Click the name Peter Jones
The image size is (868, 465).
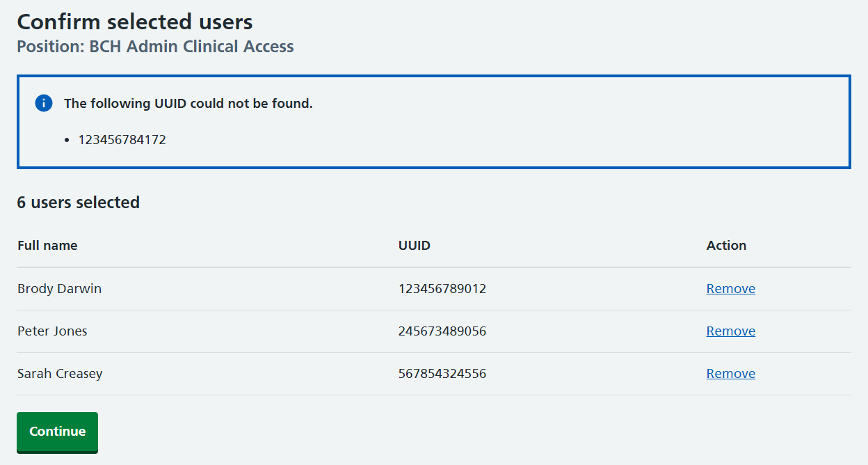(52, 331)
